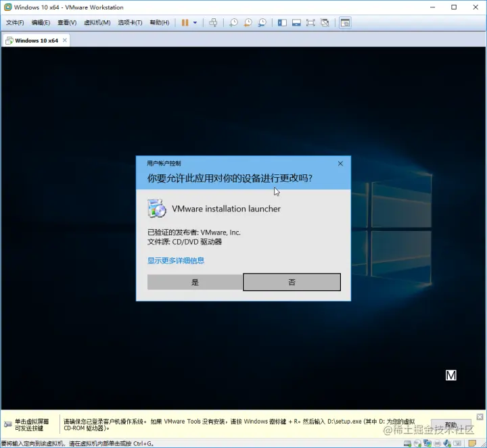Click the sound card status icon
The width and height of the screenshot is (487, 448).
tap(447, 443)
